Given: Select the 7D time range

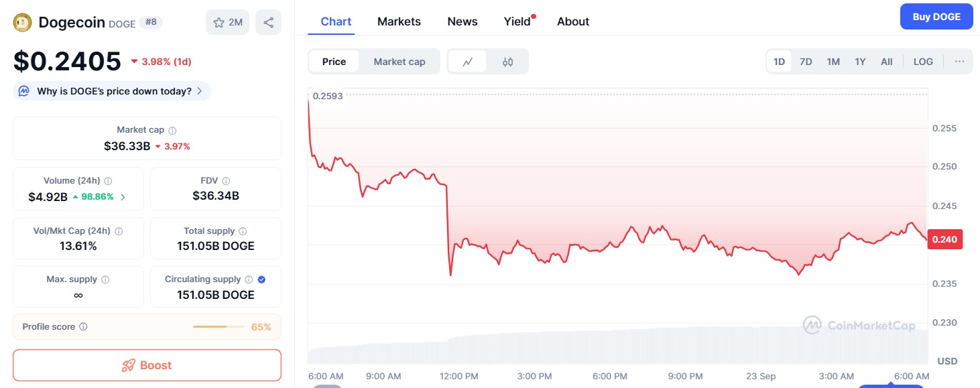Looking at the screenshot, I should 806,62.
